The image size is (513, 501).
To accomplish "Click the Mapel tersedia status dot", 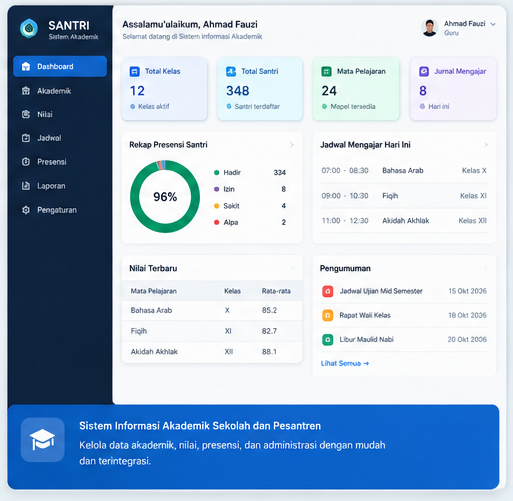I will 324,106.
